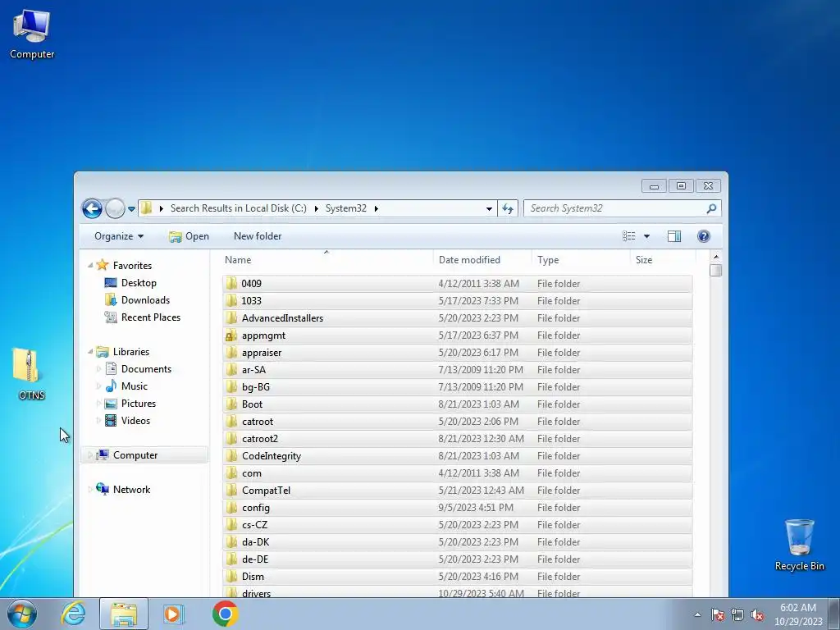Select the 0409 folder
Image resolution: width=840 pixels, height=630 pixels.
457,283
